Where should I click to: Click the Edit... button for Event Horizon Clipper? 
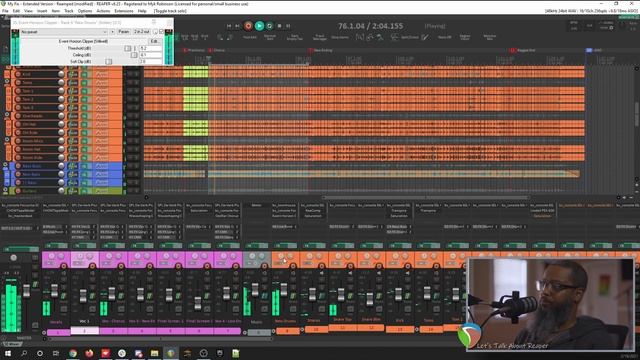pos(154,41)
